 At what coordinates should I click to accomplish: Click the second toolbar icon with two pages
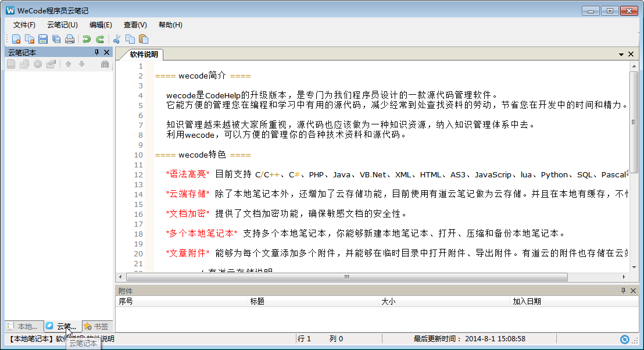point(30,39)
